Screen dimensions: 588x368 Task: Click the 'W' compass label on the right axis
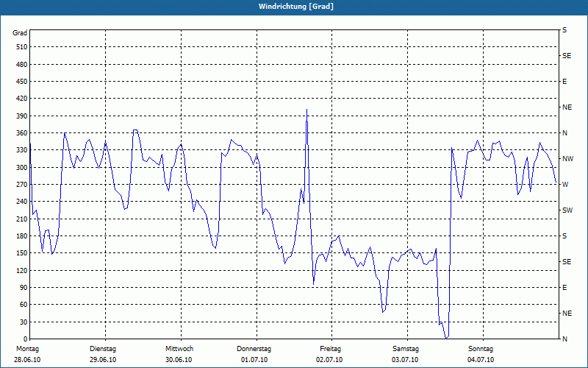[565, 185]
